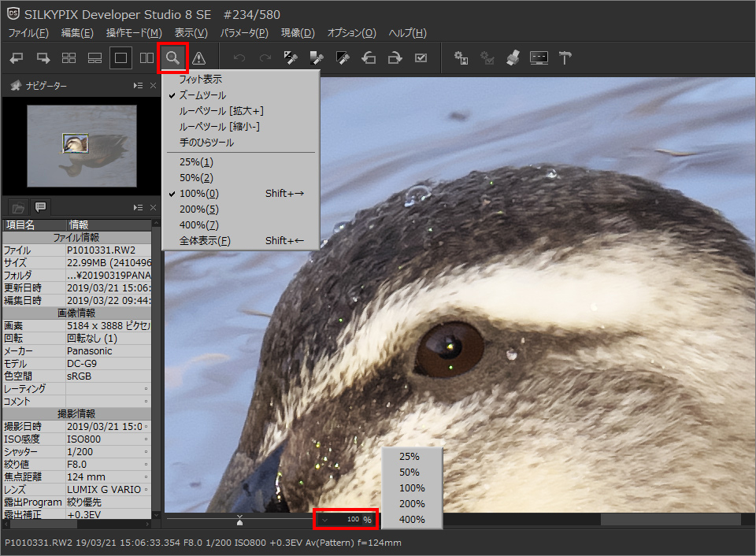Switch to thumbnail grid view mode
Image resolution: width=756 pixels, height=556 pixels.
[x=69, y=58]
